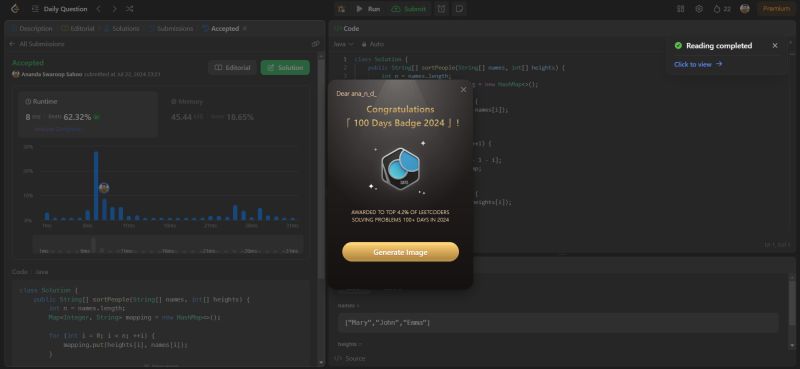
Task: Select the Accepted tab
Action: pyautogui.click(x=221, y=29)
